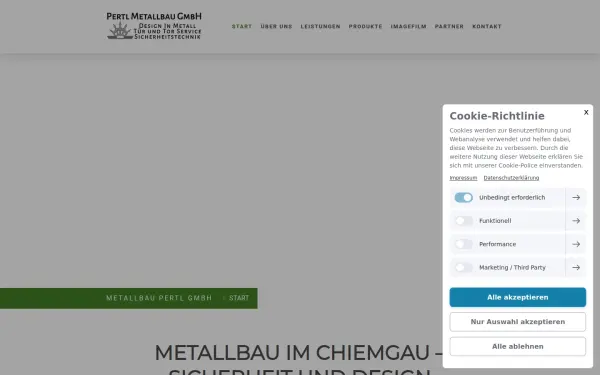
Task: Close the cookie dialog with the X
Action: click(586, 112)
